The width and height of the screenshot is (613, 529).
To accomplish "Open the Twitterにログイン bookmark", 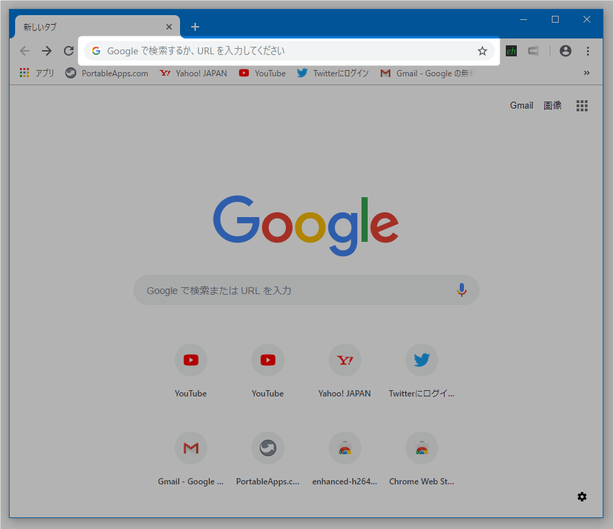I will click(333, 73).
